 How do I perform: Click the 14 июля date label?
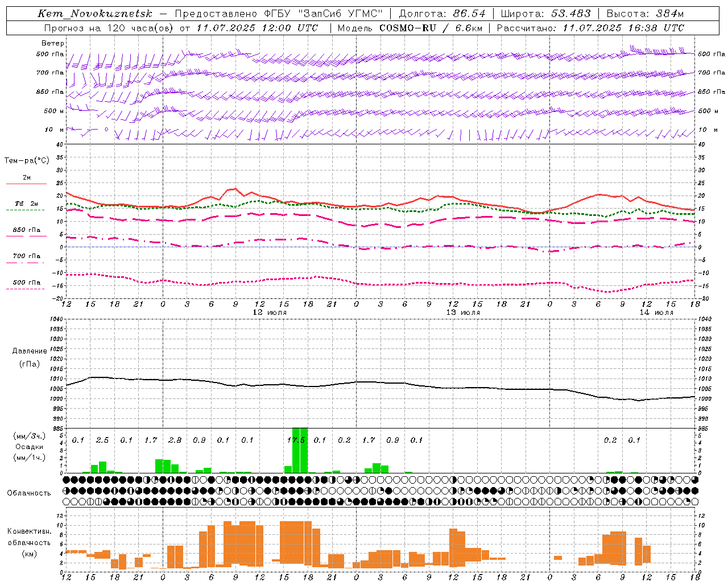click(x=656, y=313)
